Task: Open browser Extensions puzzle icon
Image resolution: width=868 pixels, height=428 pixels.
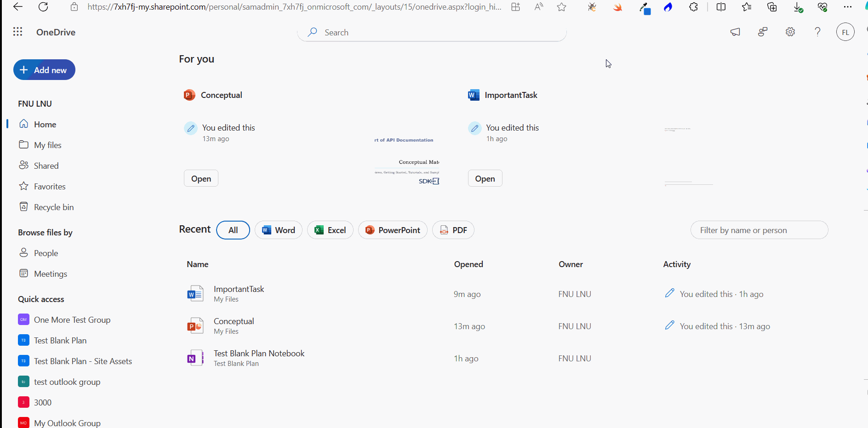Action: click(x=693, y=7)
